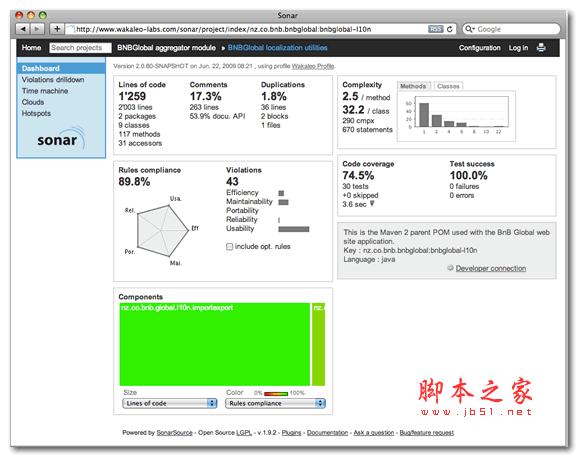This screenshot has width=579, height=458.
Task: Follow the Developer connection link
Action: coord(491,268)
